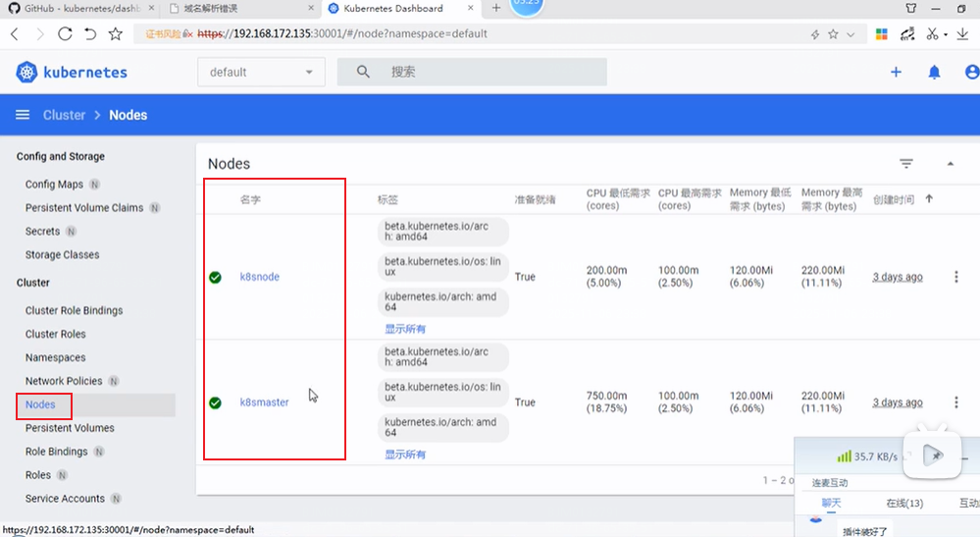Click the 创建时间 column header

click(894, 199)
